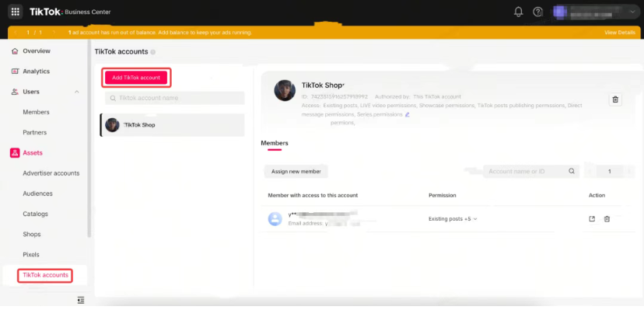Expand the Existing posts +5 permission dropdown
644x310 pixels.
[x=453, y=219]
